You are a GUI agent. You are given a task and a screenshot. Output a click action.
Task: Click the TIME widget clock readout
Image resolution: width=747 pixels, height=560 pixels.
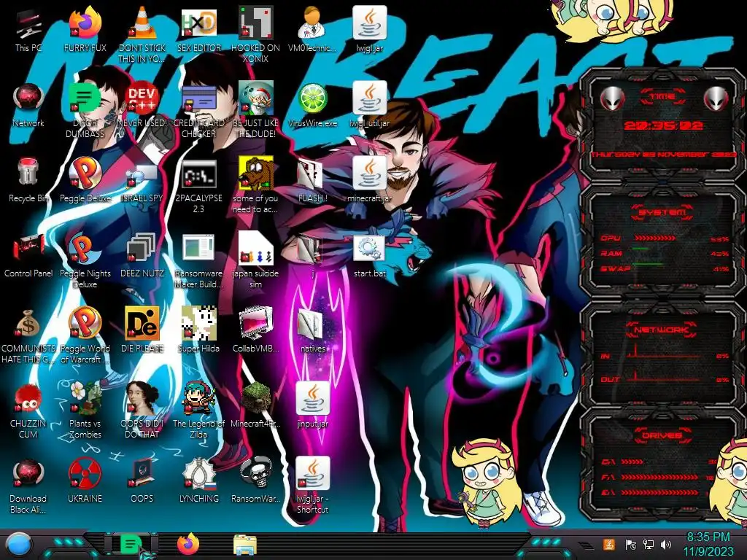coord(663,125)
